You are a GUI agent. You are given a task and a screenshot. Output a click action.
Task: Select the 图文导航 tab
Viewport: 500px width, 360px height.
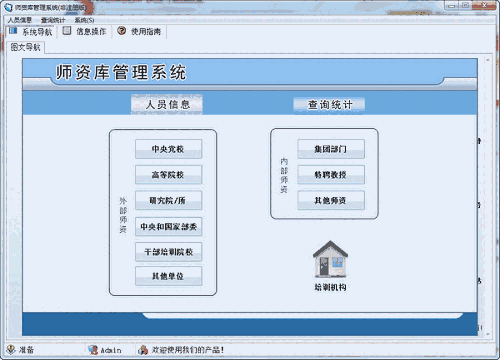25,47
